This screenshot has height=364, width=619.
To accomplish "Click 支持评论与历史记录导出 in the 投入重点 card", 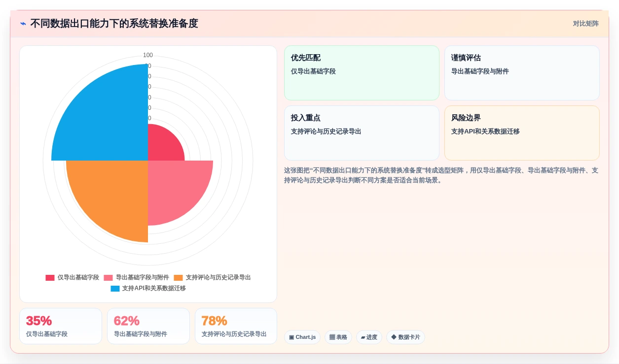I will [x=326, y=132].
